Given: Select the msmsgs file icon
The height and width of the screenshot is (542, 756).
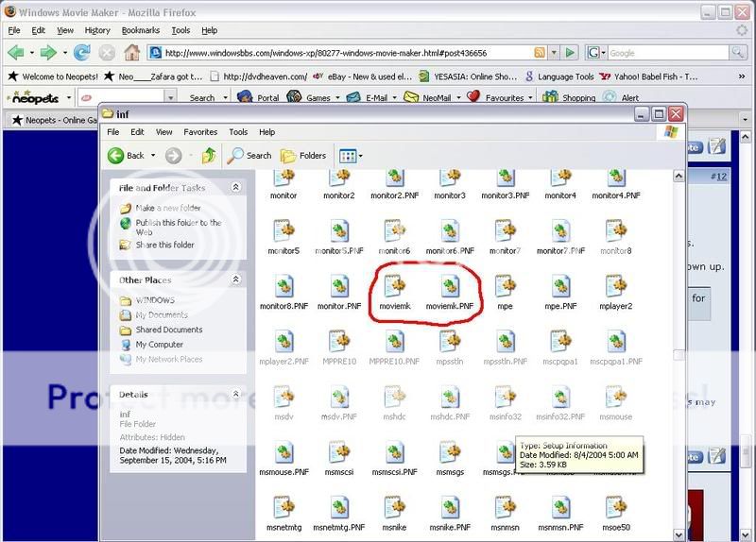Looking at the screenshot, I should (x=450, y=453).
